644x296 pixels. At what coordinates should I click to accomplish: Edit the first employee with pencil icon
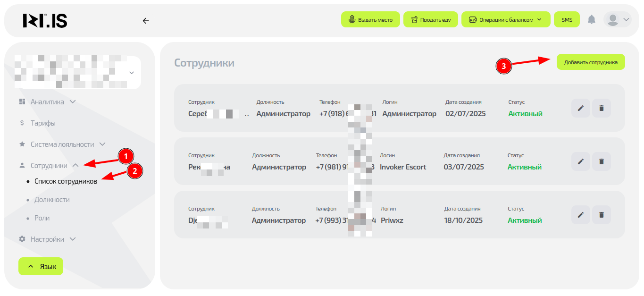581,108
